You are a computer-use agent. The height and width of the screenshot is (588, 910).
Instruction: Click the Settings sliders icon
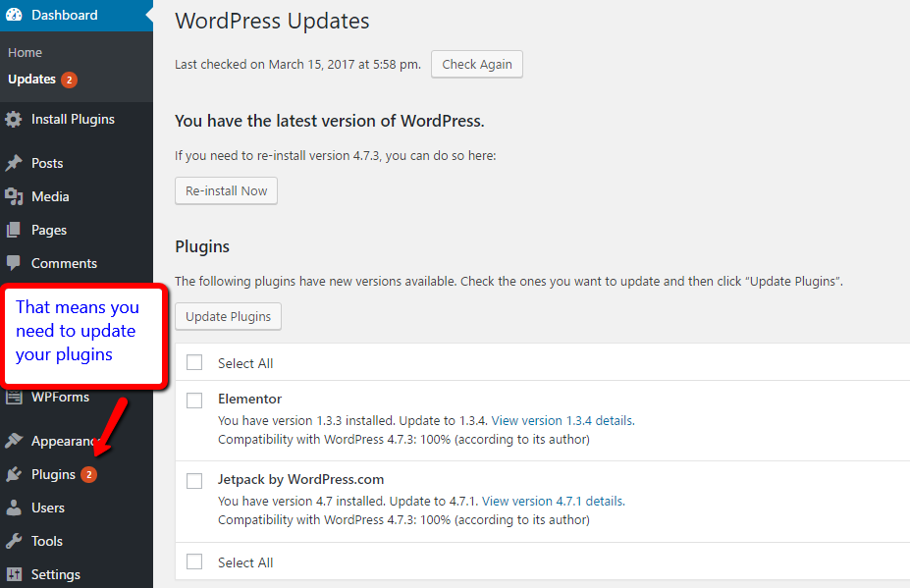[14, 574]
